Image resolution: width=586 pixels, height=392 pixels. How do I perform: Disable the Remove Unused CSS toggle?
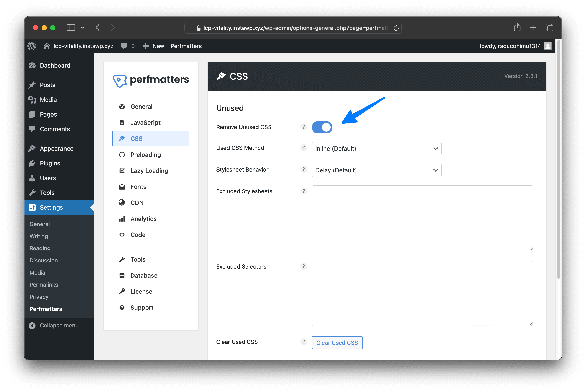click(322, 128)
